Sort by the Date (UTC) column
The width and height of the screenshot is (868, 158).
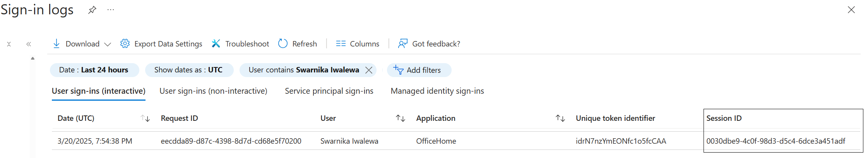click(145, 118)
